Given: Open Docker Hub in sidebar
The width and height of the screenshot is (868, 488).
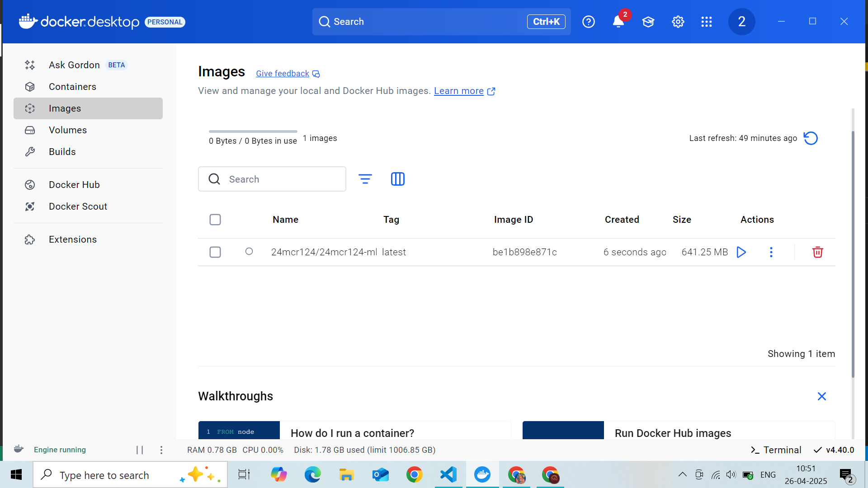Looking at the screenshot, I should pos(88,185).
